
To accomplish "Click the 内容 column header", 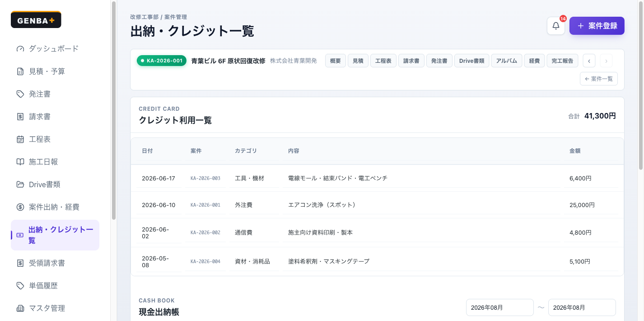I will pos(294,151).
